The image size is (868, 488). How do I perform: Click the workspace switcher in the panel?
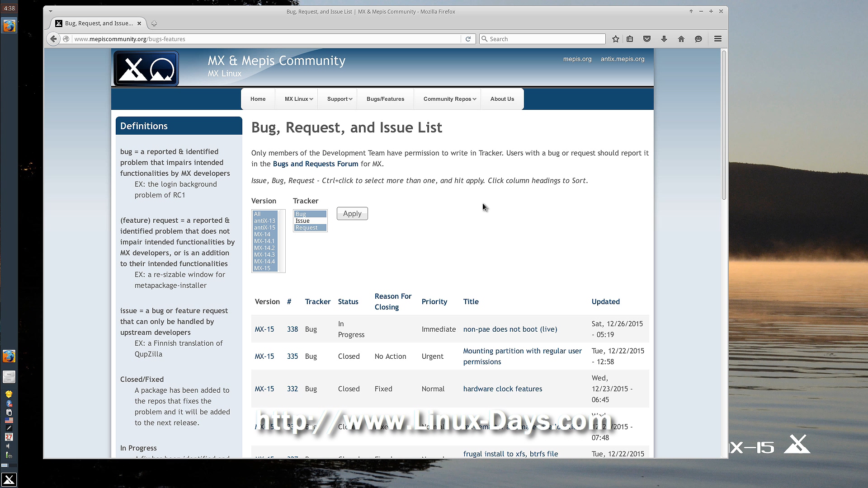[x=9, y=465]
